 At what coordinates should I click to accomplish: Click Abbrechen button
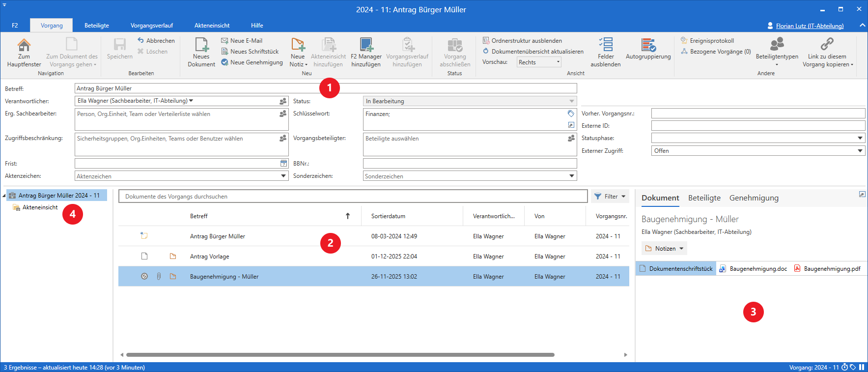tap(156, 41)
